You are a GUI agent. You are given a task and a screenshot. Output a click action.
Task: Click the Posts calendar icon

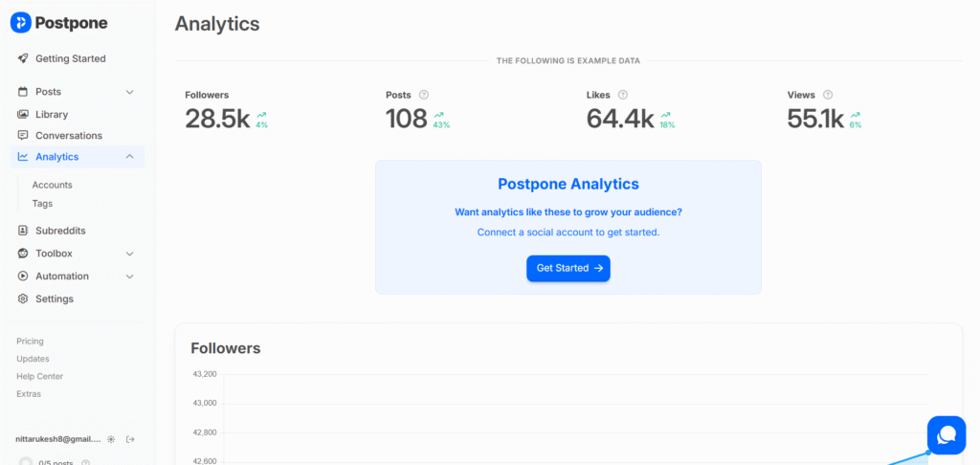tap(23, 92)
